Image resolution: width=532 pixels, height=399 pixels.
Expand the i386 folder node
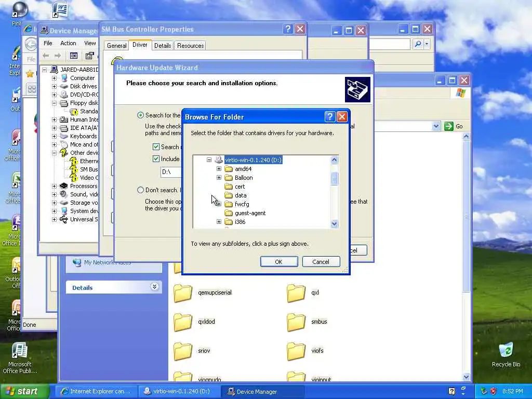coord(219,221)
